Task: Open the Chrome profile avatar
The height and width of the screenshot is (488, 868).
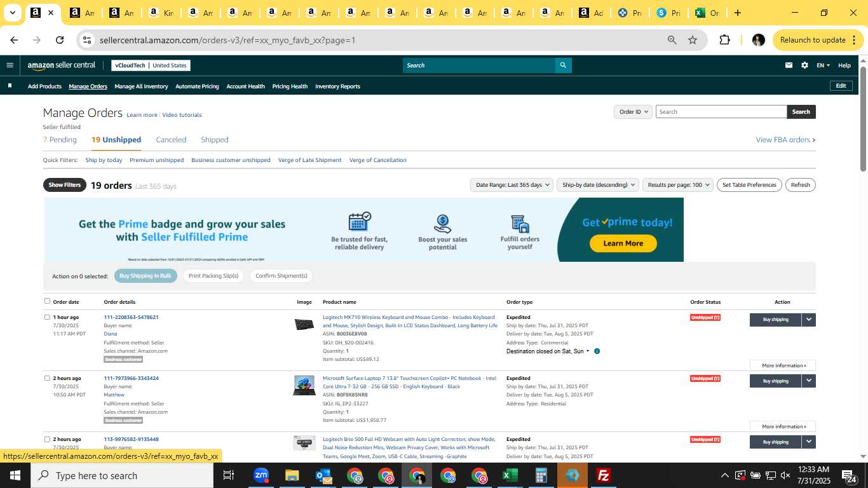Action: (758, 40)
